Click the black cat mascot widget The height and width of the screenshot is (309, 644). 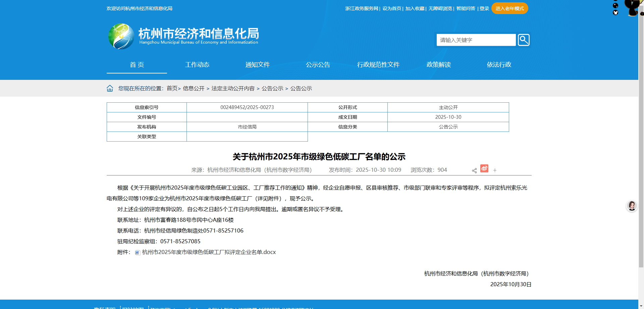(x=632, y=7)
